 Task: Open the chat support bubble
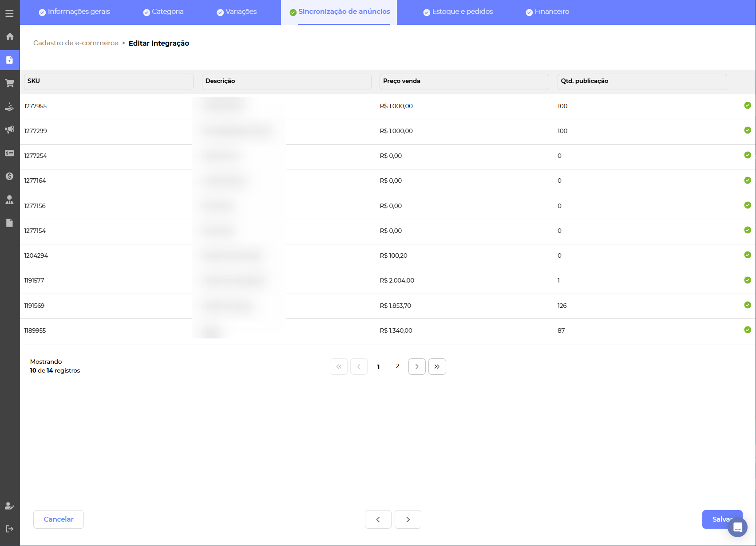pyautogui.click(x=737, y=527)
